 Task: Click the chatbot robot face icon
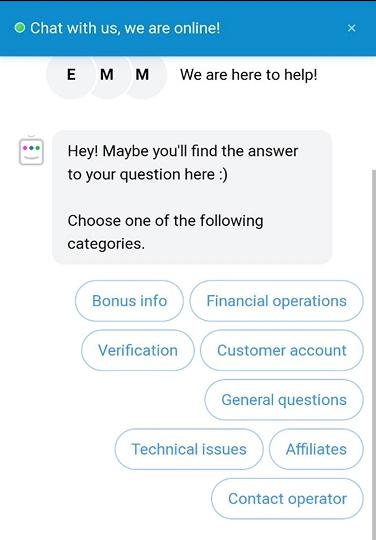click(31, 151)
